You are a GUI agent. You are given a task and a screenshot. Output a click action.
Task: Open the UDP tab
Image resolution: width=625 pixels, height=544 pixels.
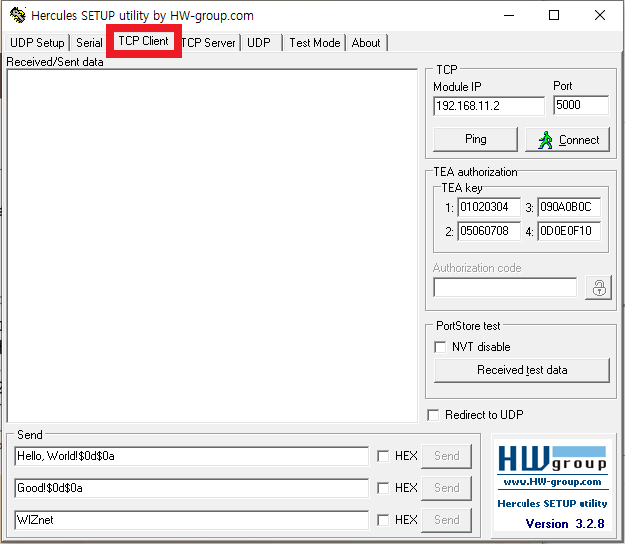point(259,43)
